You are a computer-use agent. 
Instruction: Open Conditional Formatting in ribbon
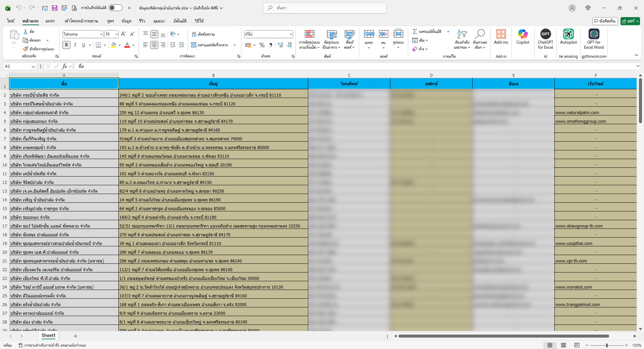coord(309,39)
